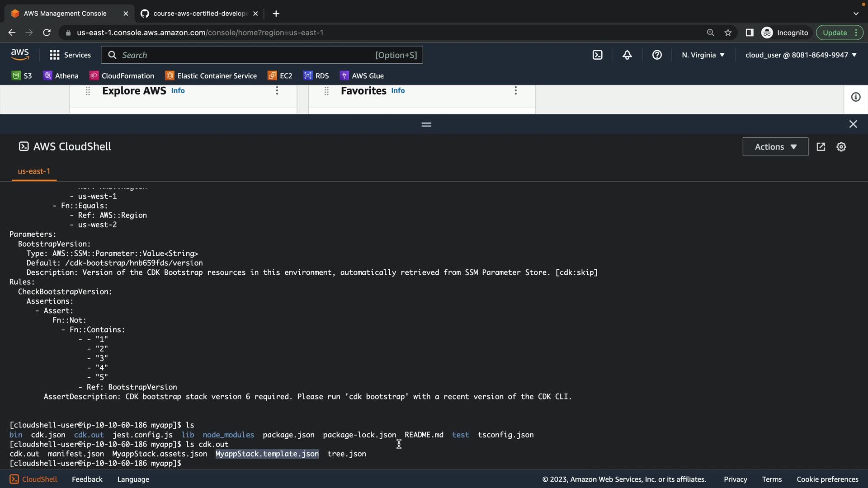
Task: Open the N. Virginia region selector
Action: click(703, 55)
